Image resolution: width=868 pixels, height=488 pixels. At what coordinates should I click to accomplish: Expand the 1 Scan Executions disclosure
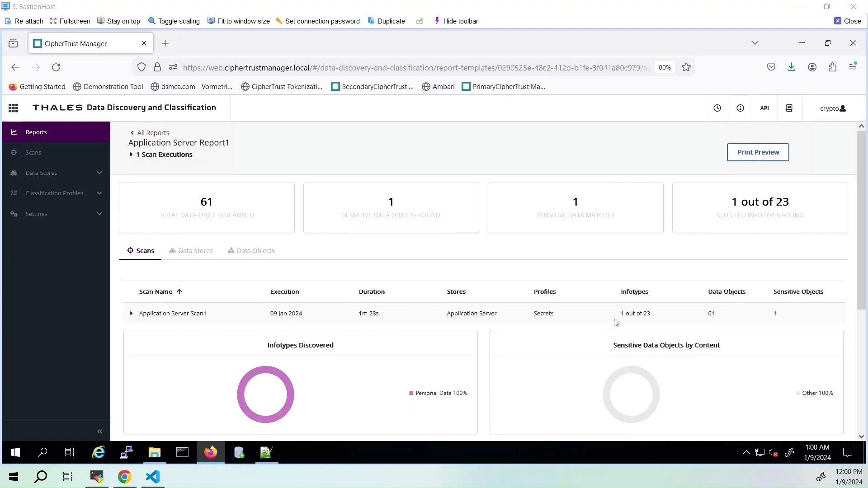(131, 155)
